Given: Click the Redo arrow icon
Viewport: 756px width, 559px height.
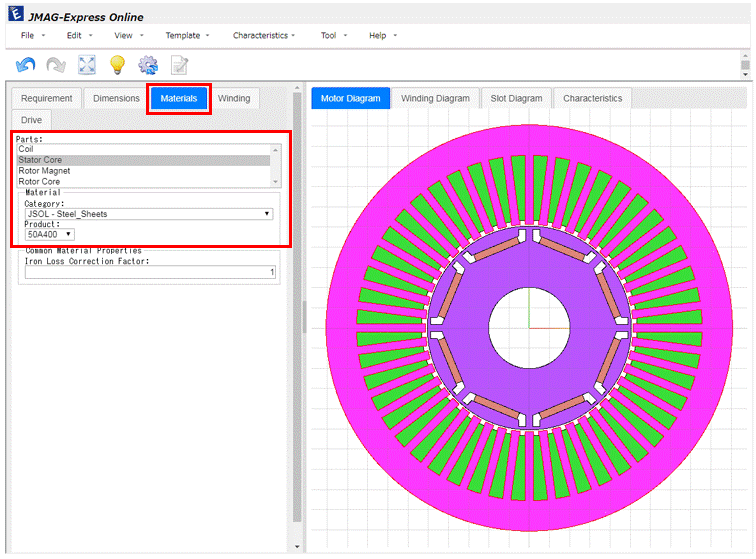Looking at the screenshot, I should coord(56,65).
